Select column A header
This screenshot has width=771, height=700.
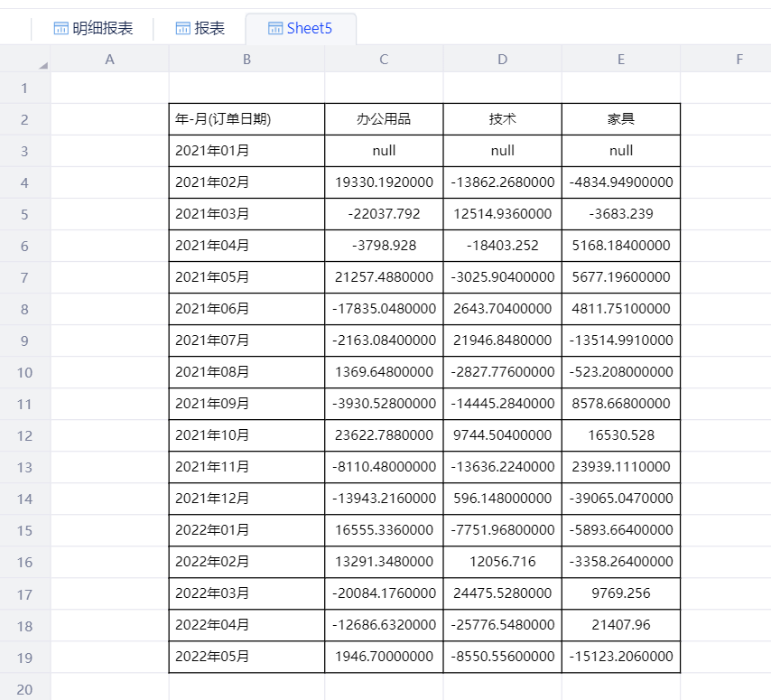[110, 60]
